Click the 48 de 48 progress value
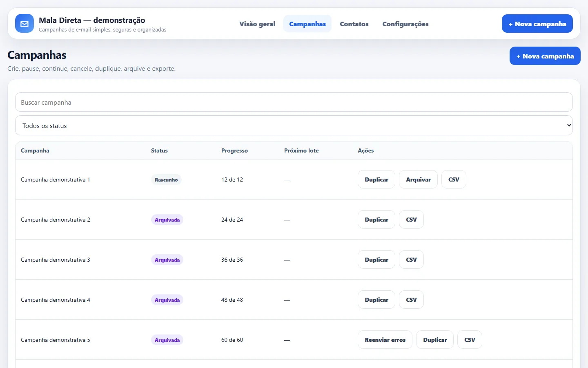Image resolution: width=588 pixels, height=368 pixels. pyautogui.click(x=232, y=300)
